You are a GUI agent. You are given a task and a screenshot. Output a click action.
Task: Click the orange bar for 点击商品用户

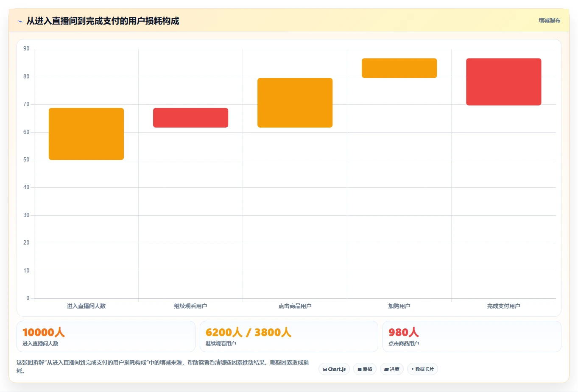click(295, 103)
